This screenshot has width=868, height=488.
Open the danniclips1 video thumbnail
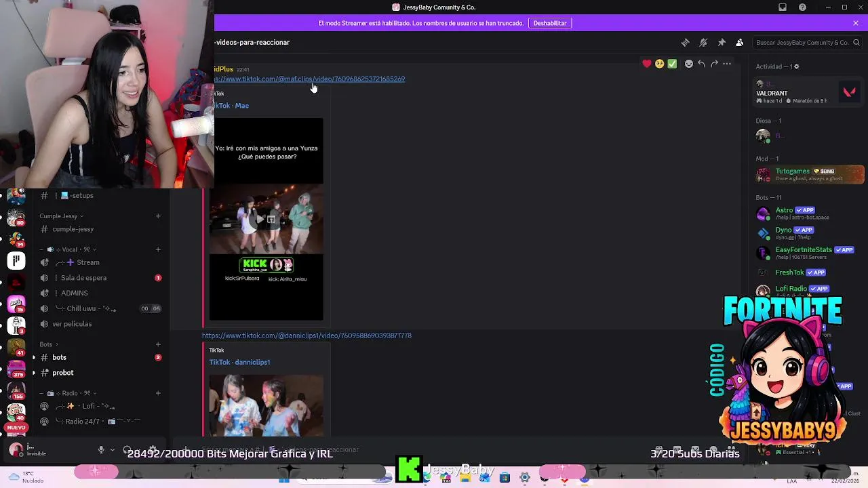[266, 405]
